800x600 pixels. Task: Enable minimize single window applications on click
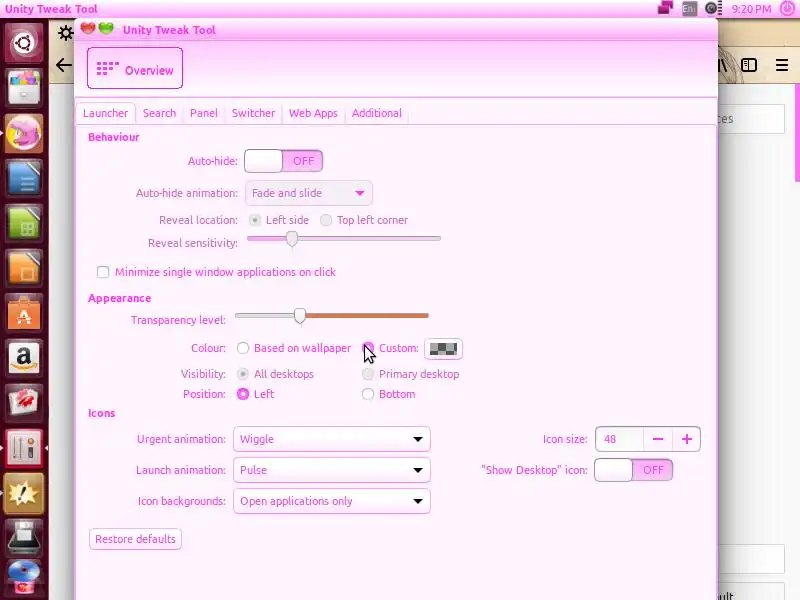pyautogui.click(x=103, y=272)
